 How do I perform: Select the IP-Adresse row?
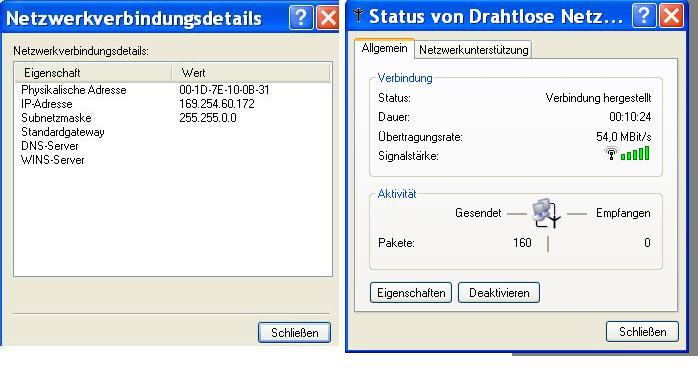point(173,104)
